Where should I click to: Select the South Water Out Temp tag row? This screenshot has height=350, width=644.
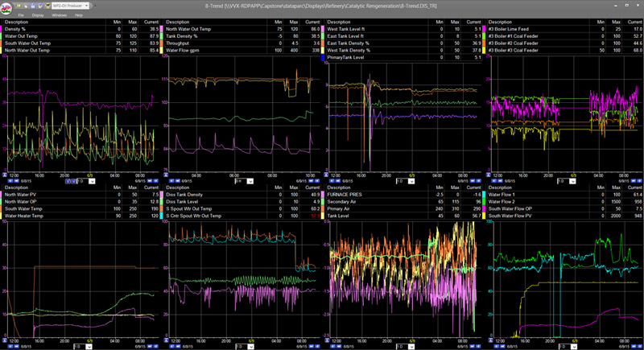80,43
